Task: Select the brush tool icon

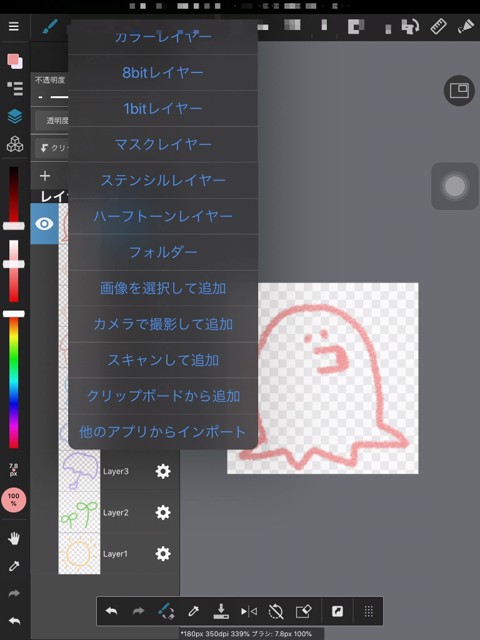Action: pyautogui.click(x=50, y=27)
